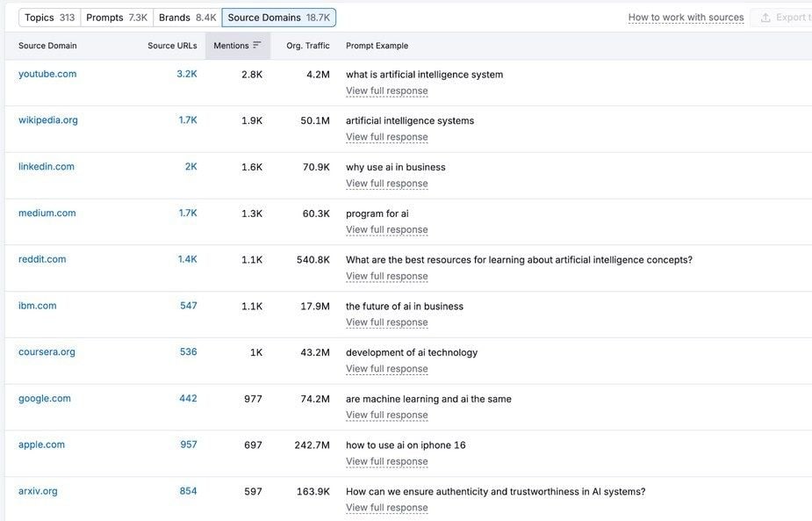
Task: View full response for the reddit.com prompt
Action: tap(386, 275)
